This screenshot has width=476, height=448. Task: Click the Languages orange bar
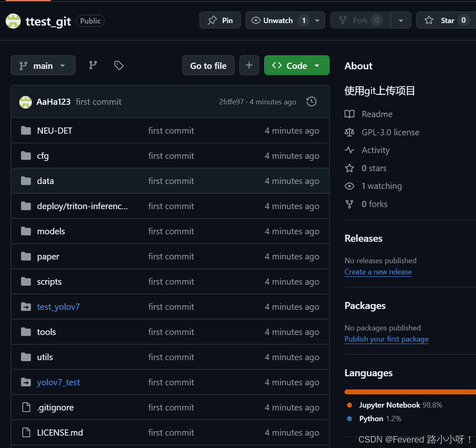coord(410,392)
